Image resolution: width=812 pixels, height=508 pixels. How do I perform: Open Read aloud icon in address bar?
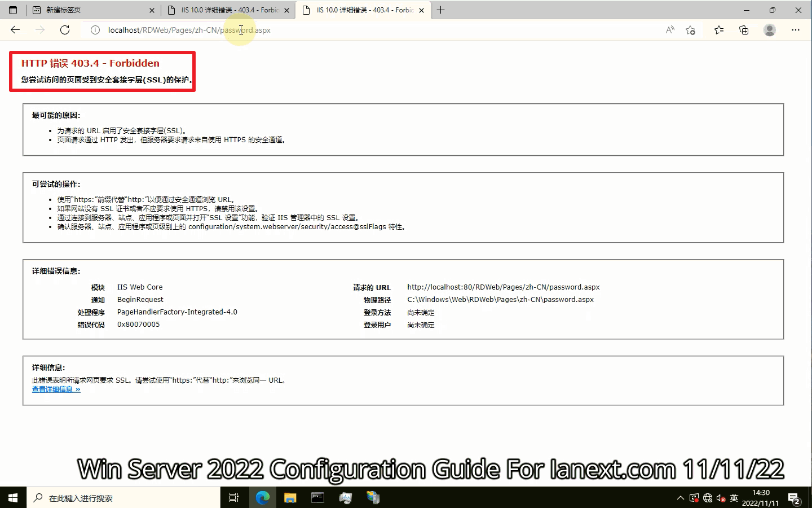pyautogui.click(x=670, y=30)
